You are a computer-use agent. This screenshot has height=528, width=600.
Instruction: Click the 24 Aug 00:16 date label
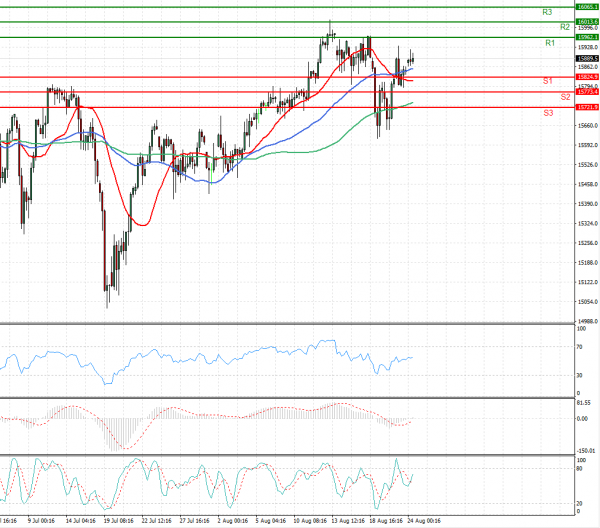coord(424,521)
